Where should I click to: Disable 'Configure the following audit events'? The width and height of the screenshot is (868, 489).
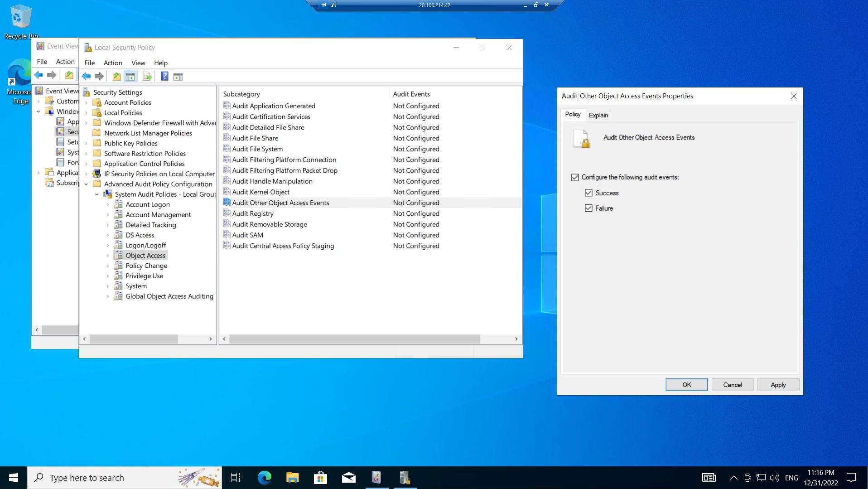pyautogui.click(x=575, y=177)
